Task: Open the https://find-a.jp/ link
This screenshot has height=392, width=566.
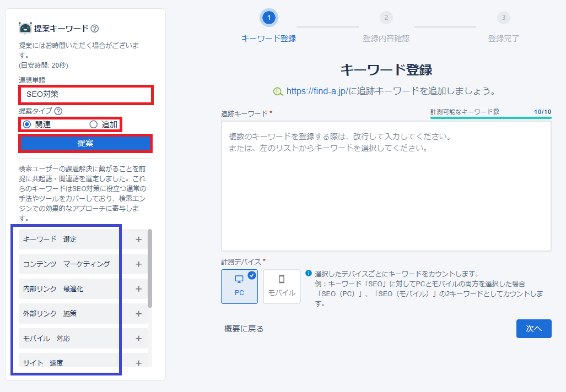Action: point(317,91)
